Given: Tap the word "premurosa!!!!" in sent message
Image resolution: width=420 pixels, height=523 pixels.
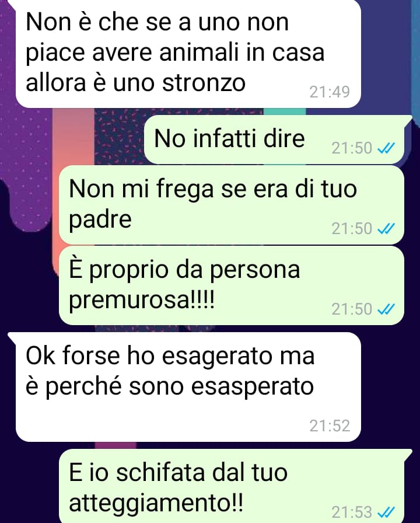Looking at the screenshot, I should click(142, 300).
